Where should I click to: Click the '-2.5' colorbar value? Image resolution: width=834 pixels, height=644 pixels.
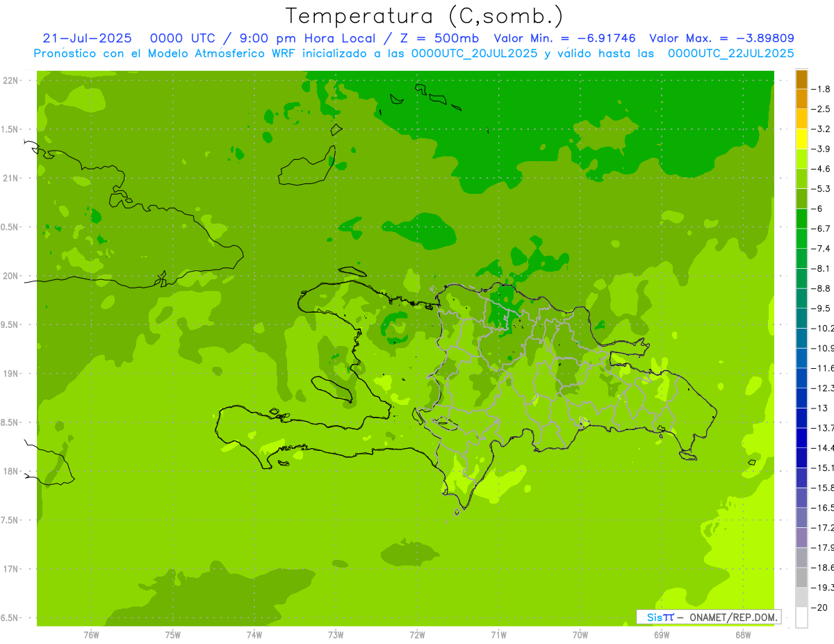coord(821,109)
